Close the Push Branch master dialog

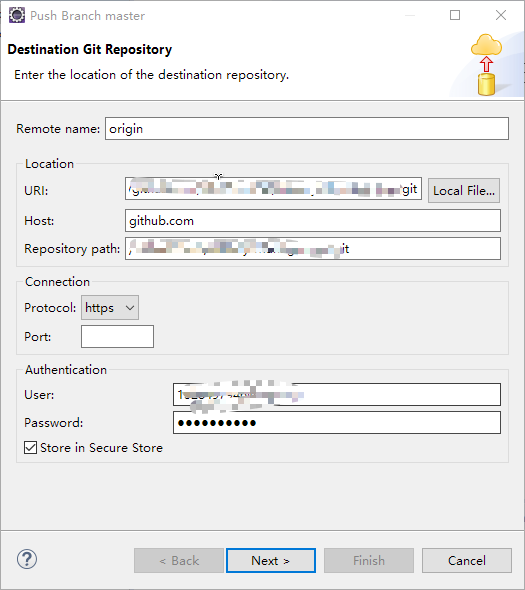[x=501, y=15]
